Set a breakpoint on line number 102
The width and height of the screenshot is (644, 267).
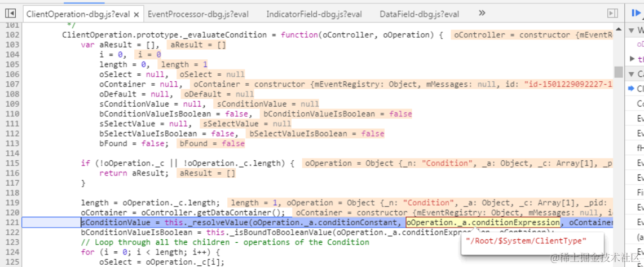click(x=12, y=35)
